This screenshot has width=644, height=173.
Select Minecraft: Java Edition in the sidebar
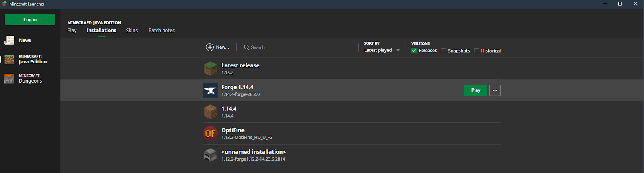pyautogui.click(x=30, y=59)
